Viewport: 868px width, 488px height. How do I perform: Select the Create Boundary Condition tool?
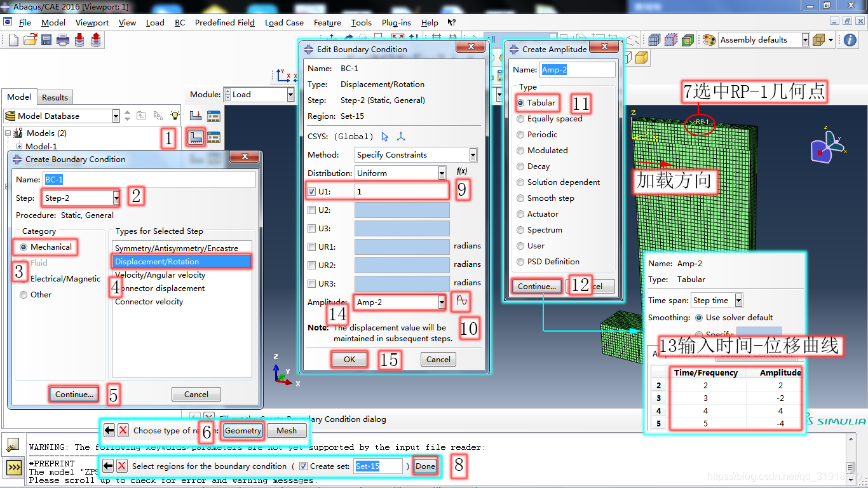coord(196,137)
